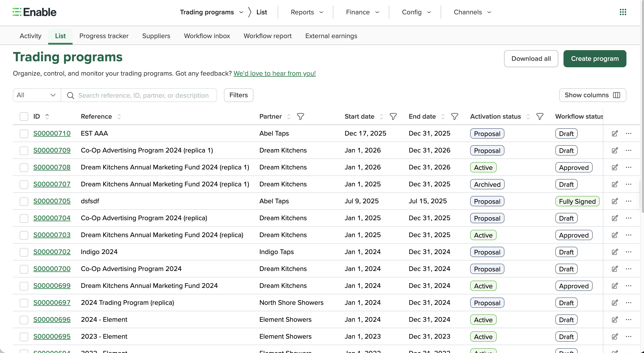
Task: Open the Workflow inbox tab
Action: point(207,36)
